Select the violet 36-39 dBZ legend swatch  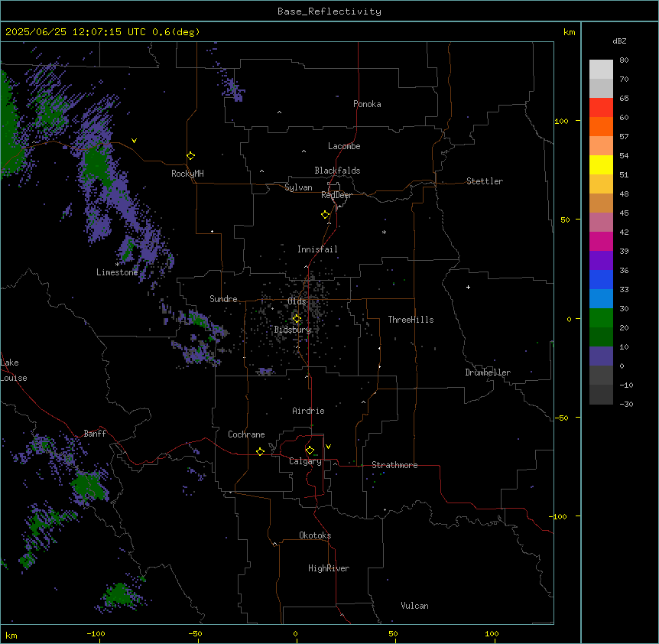[601, 261]
